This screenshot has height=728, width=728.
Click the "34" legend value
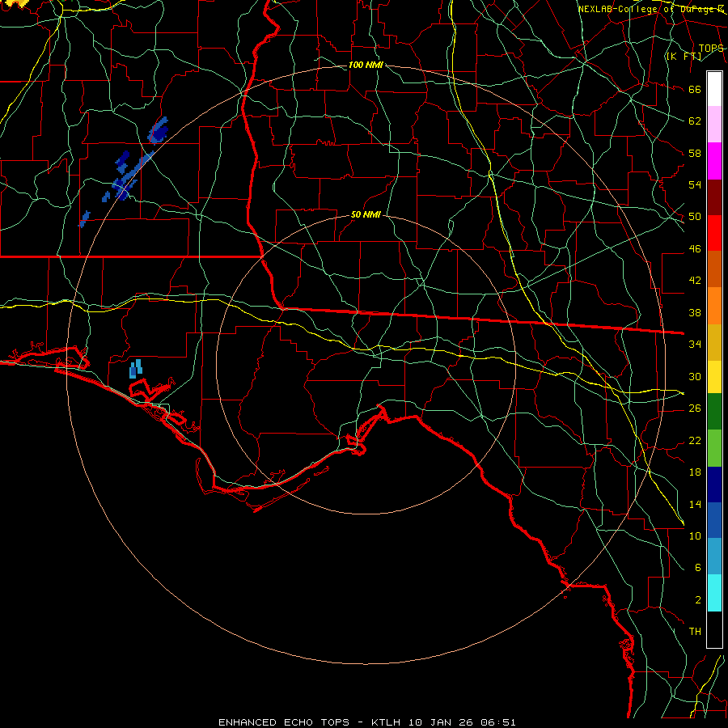coord(695,345)
